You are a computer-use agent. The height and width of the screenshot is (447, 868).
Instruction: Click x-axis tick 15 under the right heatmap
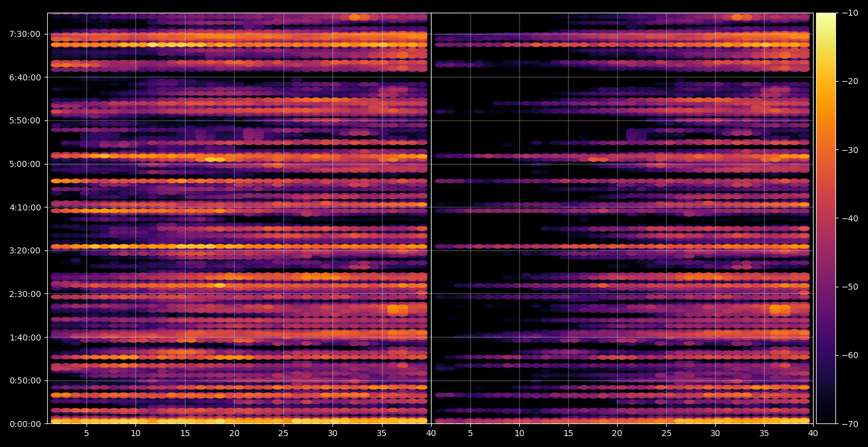(x=568, y=433)
